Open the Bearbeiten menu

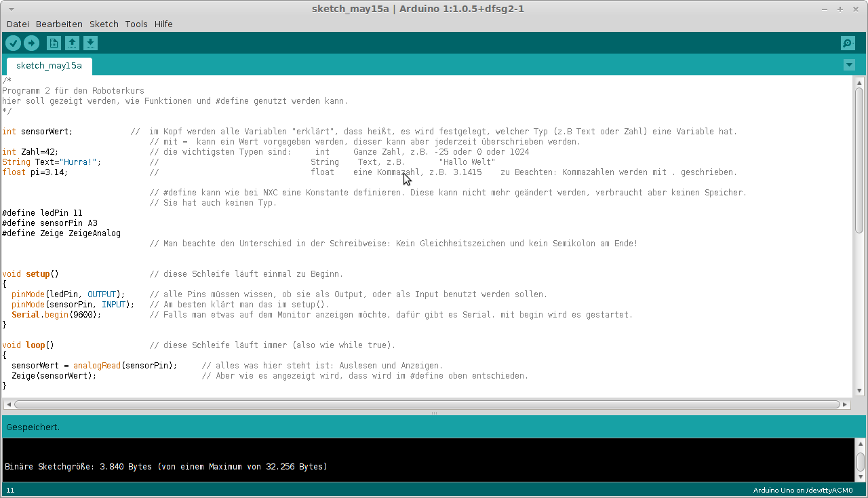[59, 24]
